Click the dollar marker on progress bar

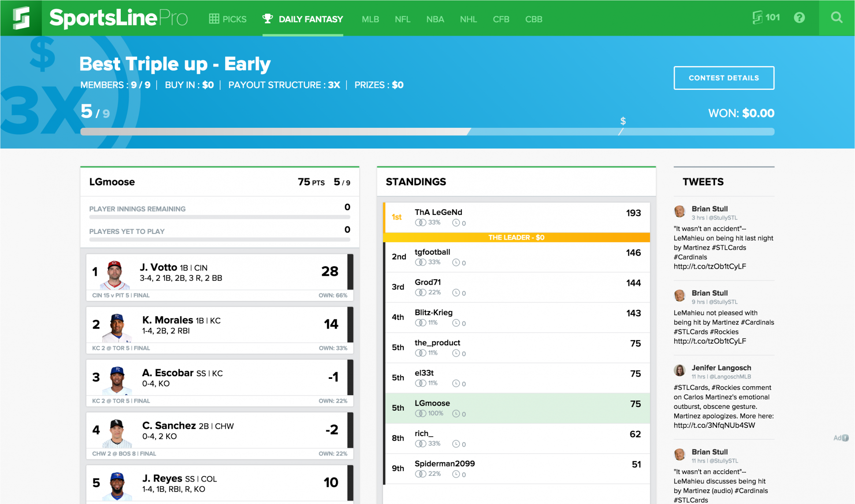pyautogui.click(x=623, y=121)
